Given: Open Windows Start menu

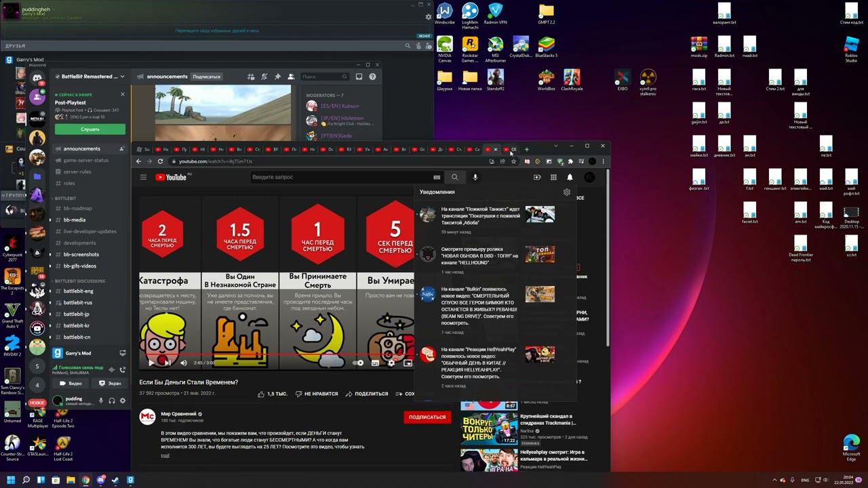Looking at the screenshot, I should click(x=11, y=480).
